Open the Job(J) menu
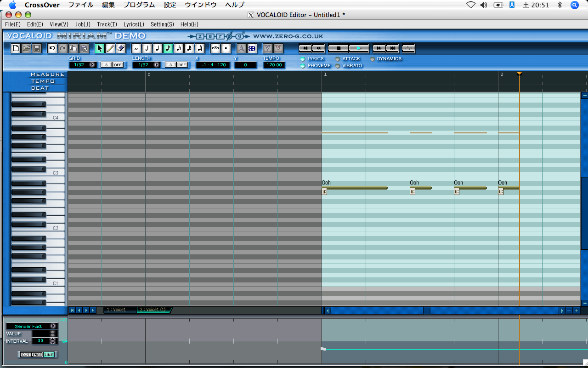 coord(83,24)
